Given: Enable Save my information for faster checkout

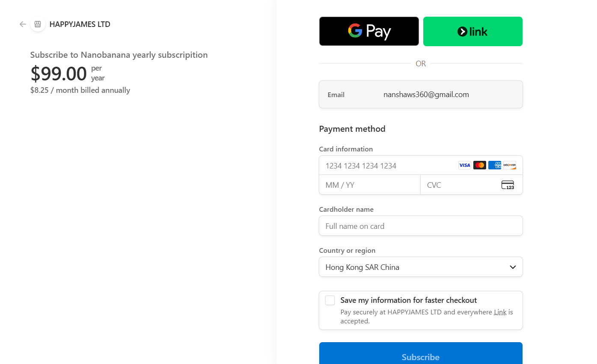Looking at the screenshot, I should click(330, 300).
